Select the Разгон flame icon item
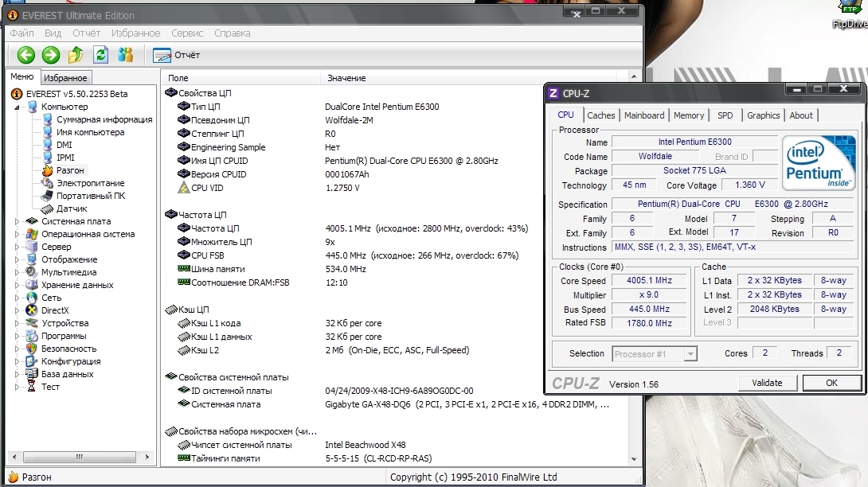Screen dimensions: 868x487 click(x=48, y=170)
